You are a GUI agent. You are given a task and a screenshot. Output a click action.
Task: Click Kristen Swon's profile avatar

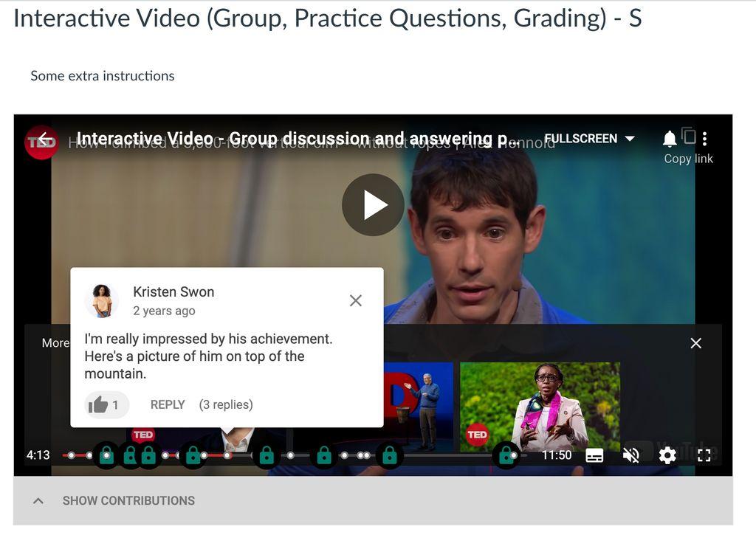coord(102,301)
